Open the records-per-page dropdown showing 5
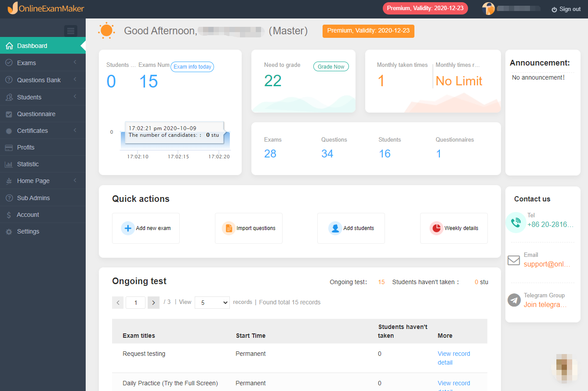This screenshot has width=588, height=391. coord(212,303)
